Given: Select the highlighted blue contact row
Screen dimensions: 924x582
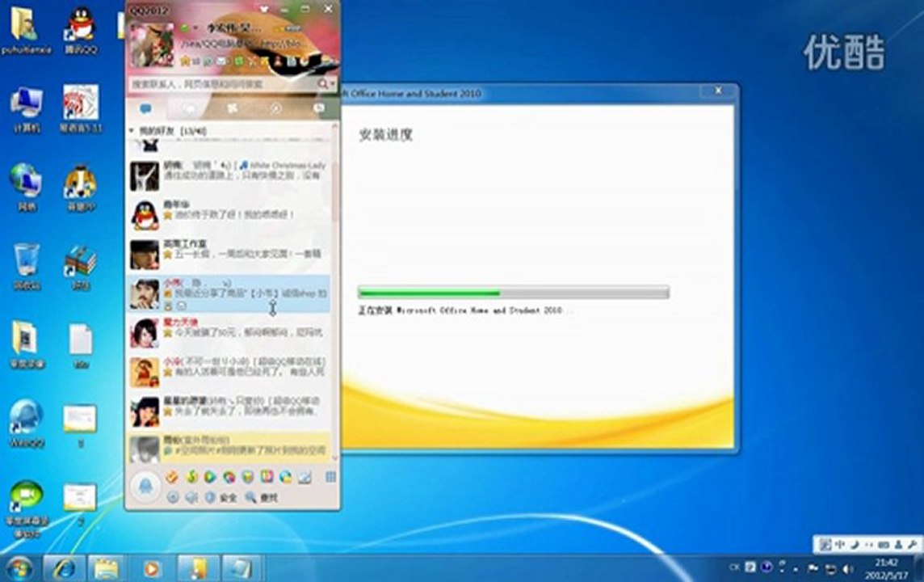Looking at the screenshot, I should coord(229,293).
